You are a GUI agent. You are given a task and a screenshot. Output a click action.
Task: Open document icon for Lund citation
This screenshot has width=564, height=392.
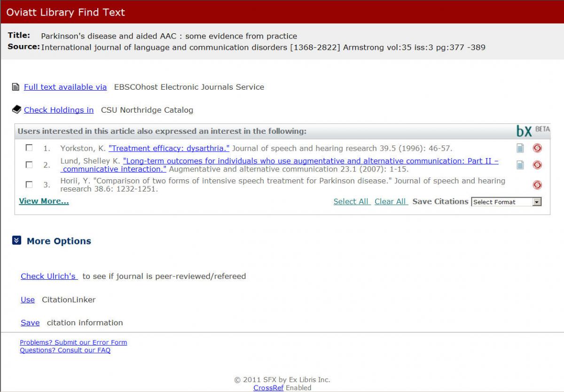coord(520,165)
